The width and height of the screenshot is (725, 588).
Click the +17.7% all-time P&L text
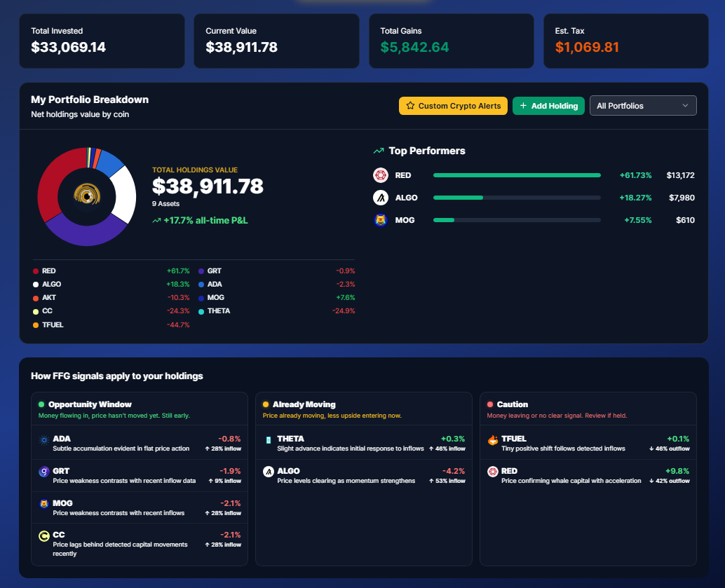click(x=205, y=221)
